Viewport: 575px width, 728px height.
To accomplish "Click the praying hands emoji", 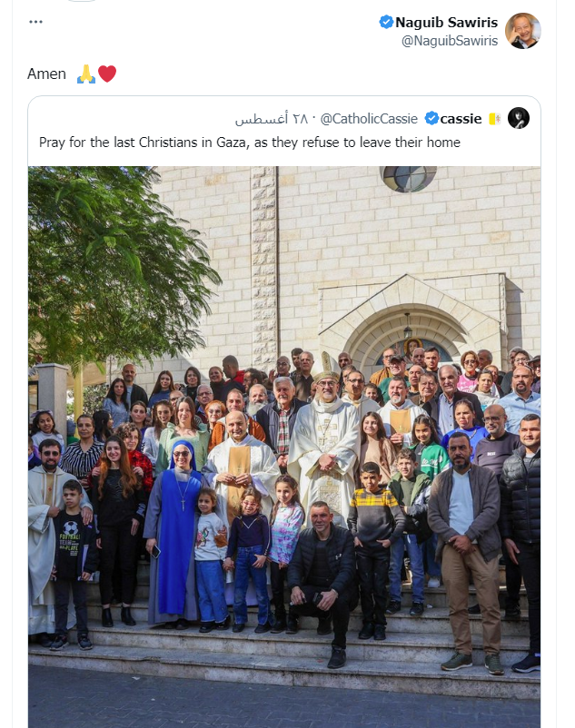I will point(86,74).
